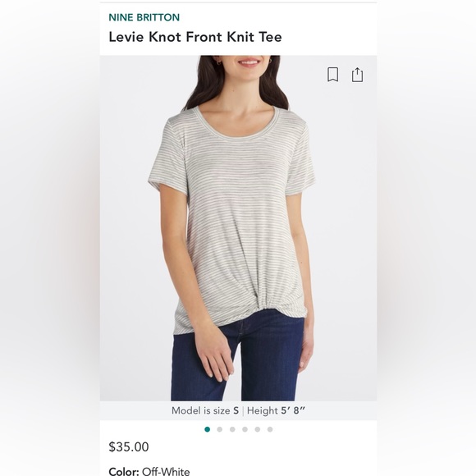Tap the scoop neckline of the tee
This screenshot has width=476, height=476.
[238, 125]
